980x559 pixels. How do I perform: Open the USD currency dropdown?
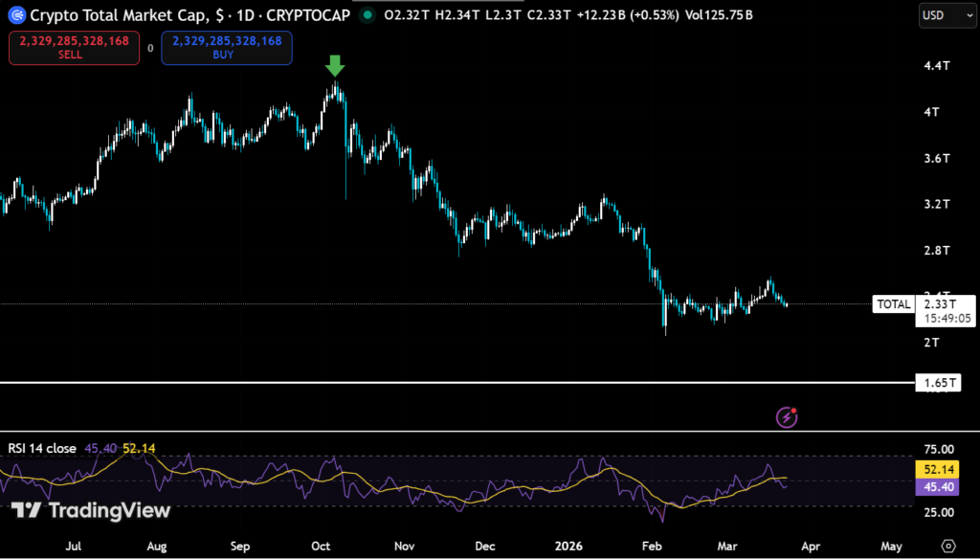[947, 15]
